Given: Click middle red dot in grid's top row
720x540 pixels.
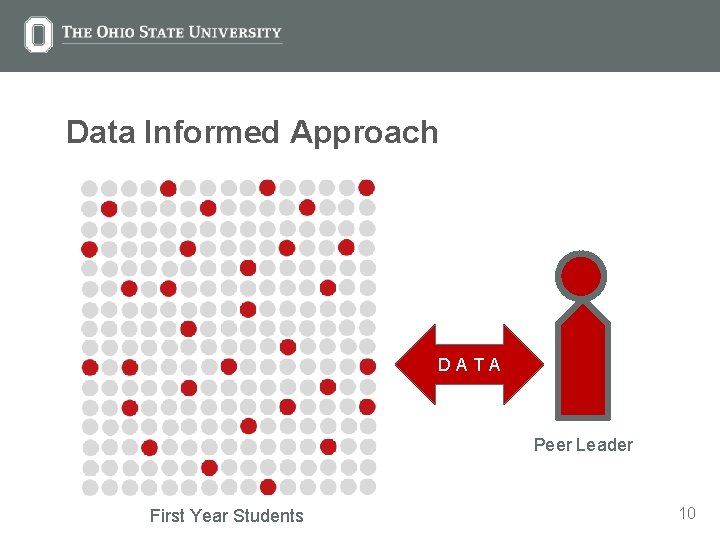Looking at the screenshot, I should pyautogui.click(x=267, y=188).
